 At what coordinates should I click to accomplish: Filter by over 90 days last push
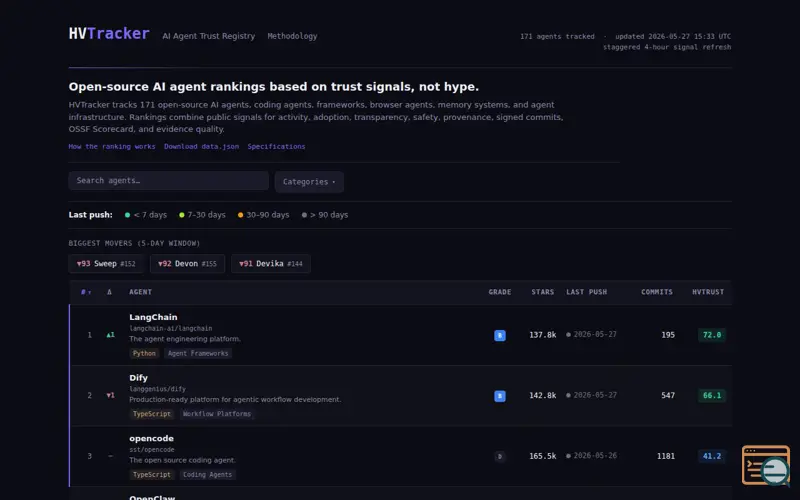pos(324,215)
